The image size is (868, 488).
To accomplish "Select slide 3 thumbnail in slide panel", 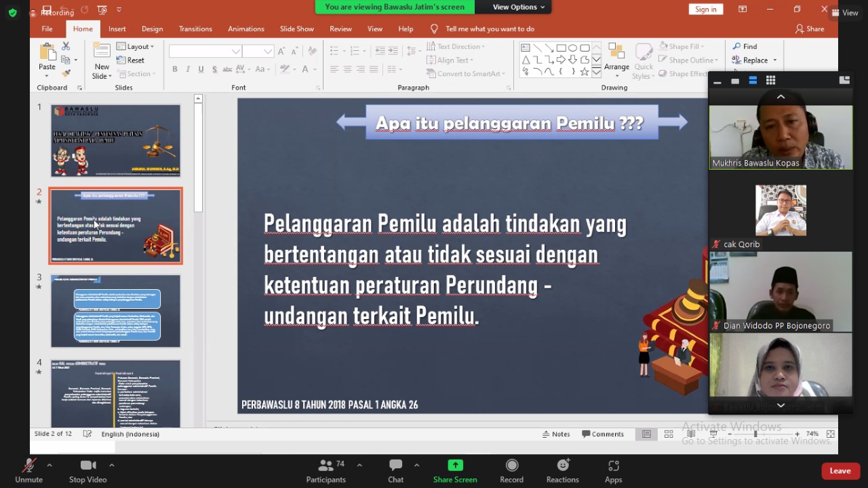I will point(115,311).
